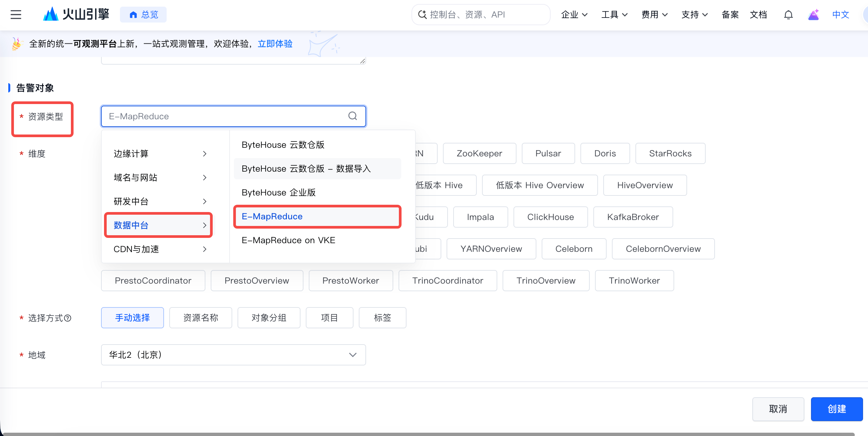
Task: Click the console search input field
Action: coord(481,15)
